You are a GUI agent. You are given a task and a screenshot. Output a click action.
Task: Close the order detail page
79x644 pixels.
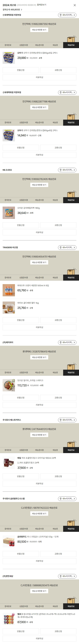tap(75, 5)
